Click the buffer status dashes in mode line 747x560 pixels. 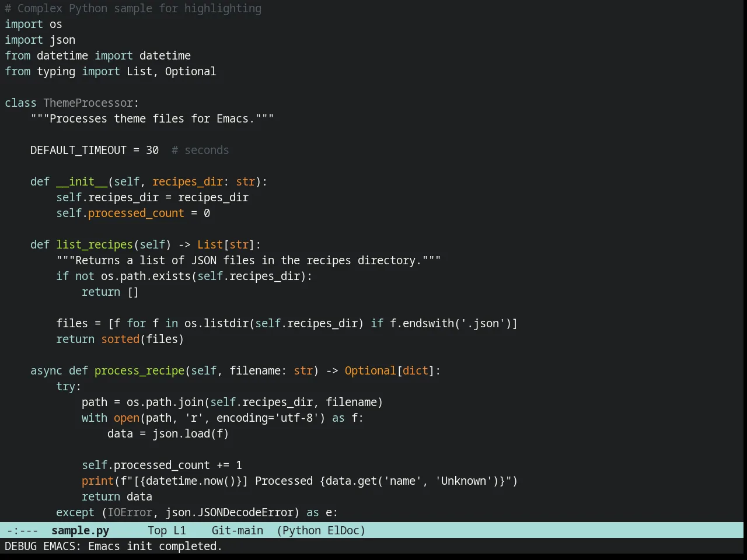click(x=22, y=530)
